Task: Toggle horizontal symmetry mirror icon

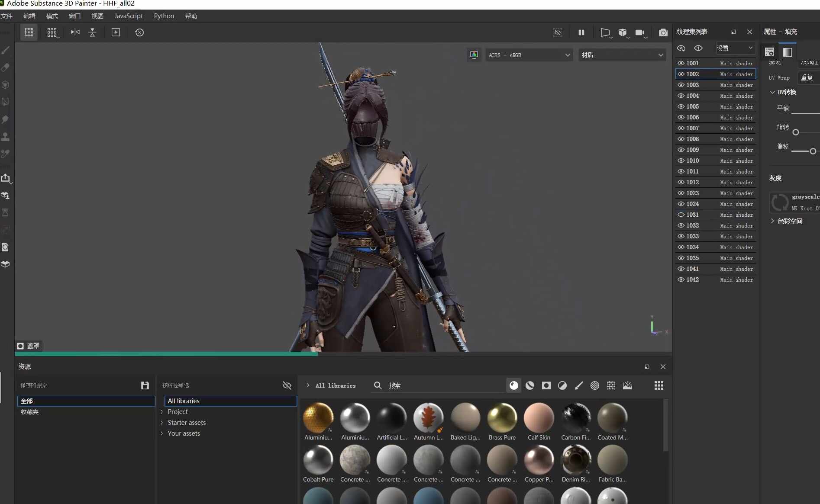Action: [x=75, y=32]
